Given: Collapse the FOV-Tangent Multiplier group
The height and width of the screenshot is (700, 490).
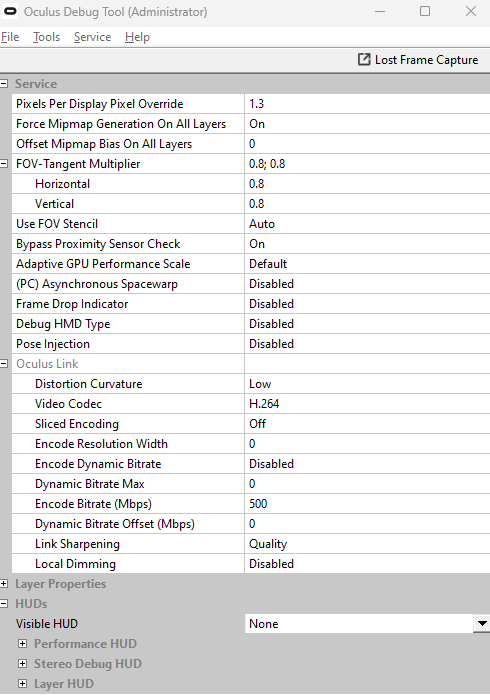Looking at the screenshot, I should coord(4,164).
